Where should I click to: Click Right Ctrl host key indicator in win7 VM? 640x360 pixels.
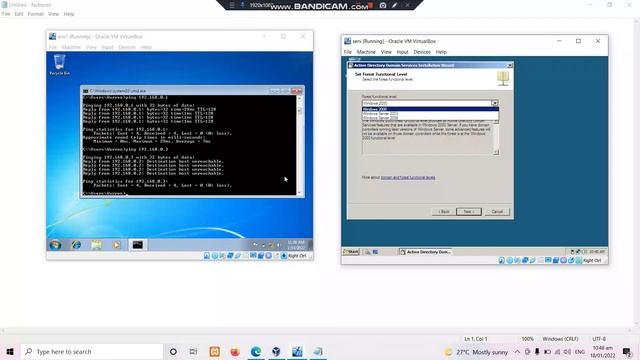coord(297,256)
